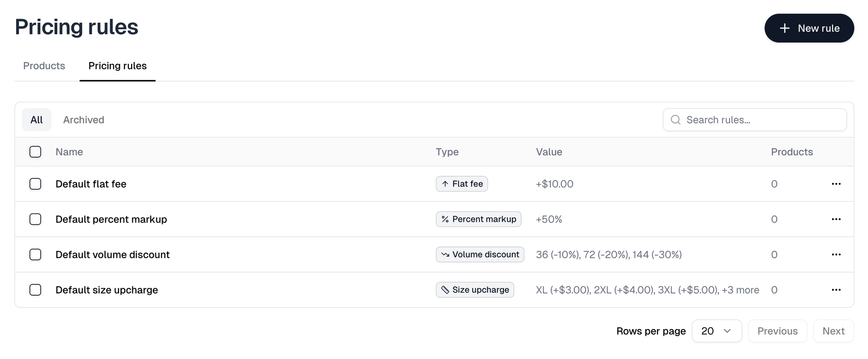Go to the Next page
This screenshot has width=868, height=359.
point(833,331)
